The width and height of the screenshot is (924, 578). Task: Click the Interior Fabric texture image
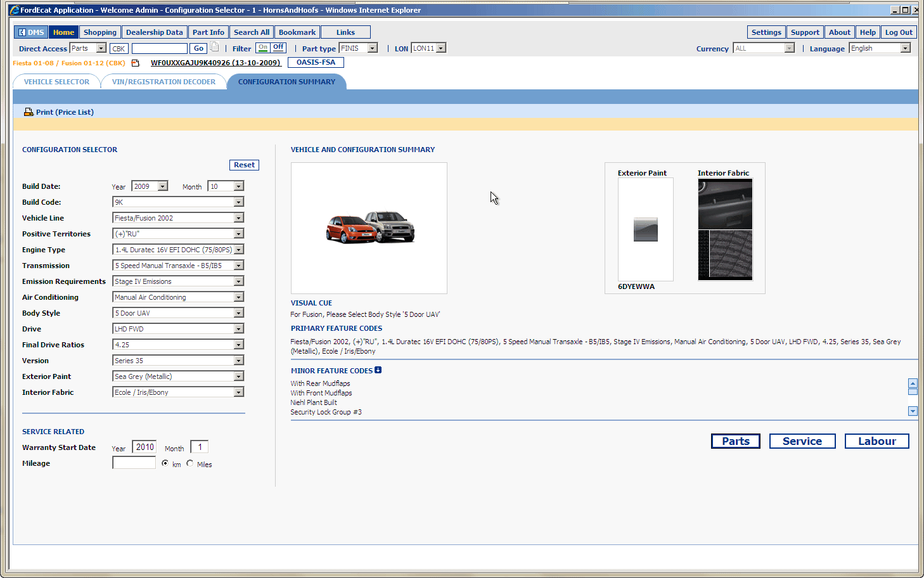725,229
